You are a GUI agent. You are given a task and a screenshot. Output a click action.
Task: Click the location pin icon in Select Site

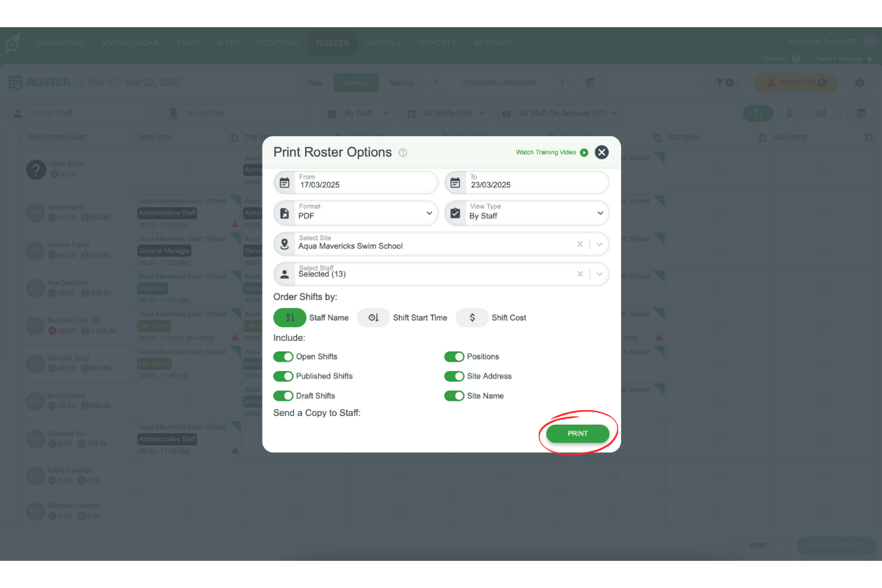pos(284,243)
